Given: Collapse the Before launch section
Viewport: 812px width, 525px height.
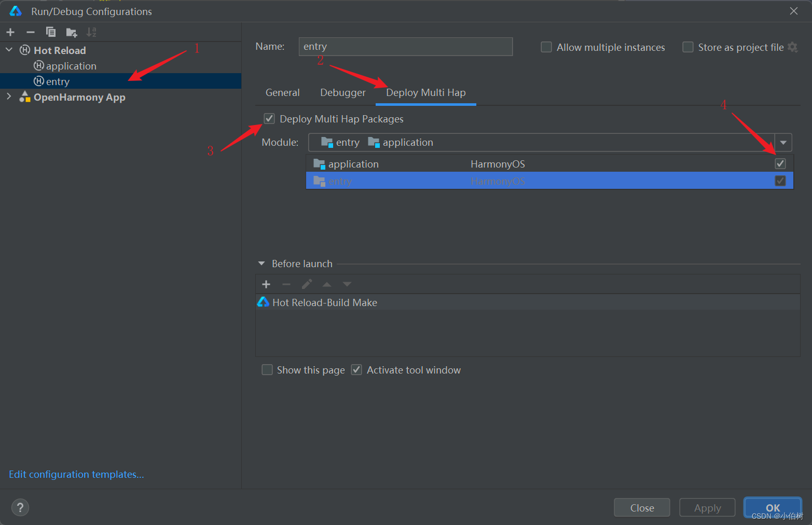Looking at the screenshot, I should click(x=262, y=264).
